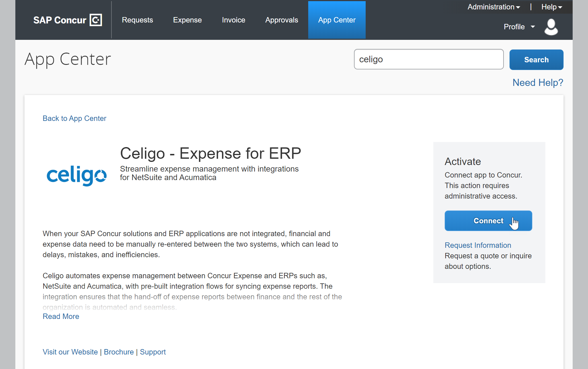Click the search field containing celigo

coord(429,59)
